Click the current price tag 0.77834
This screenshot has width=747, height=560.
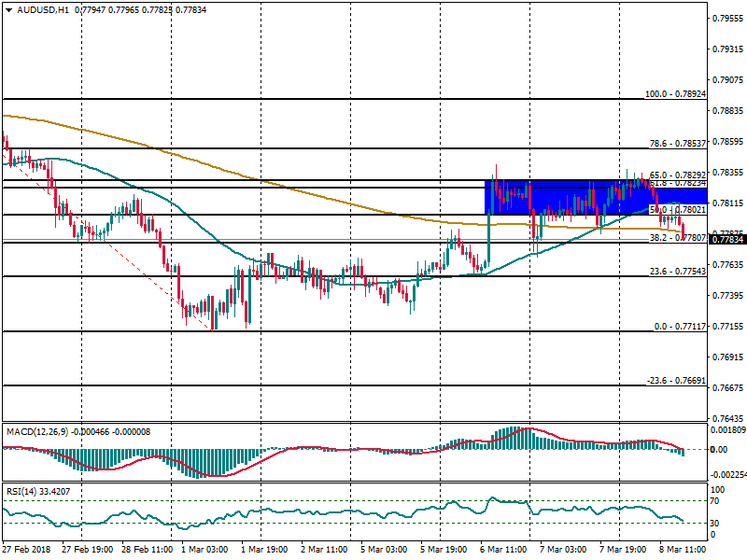726,240
